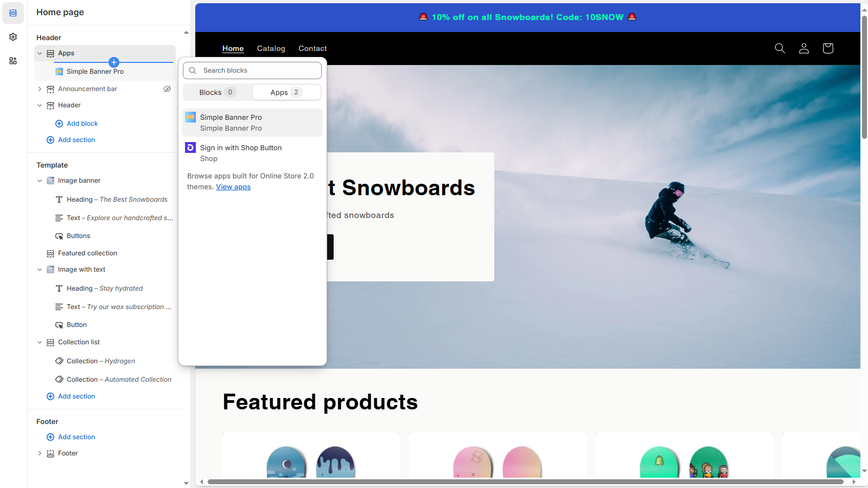Click Add section under Template group

pyautogui.click(x=71, y=396)
